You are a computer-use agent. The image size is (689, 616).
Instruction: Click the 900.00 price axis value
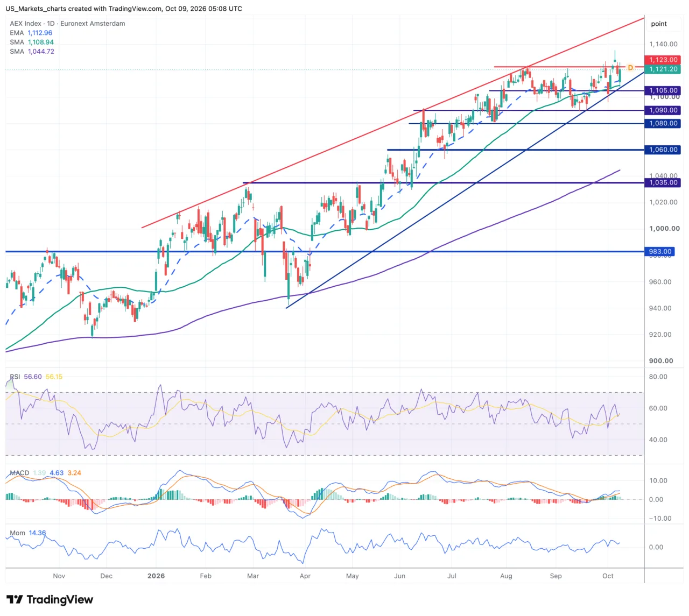[661, 360]
